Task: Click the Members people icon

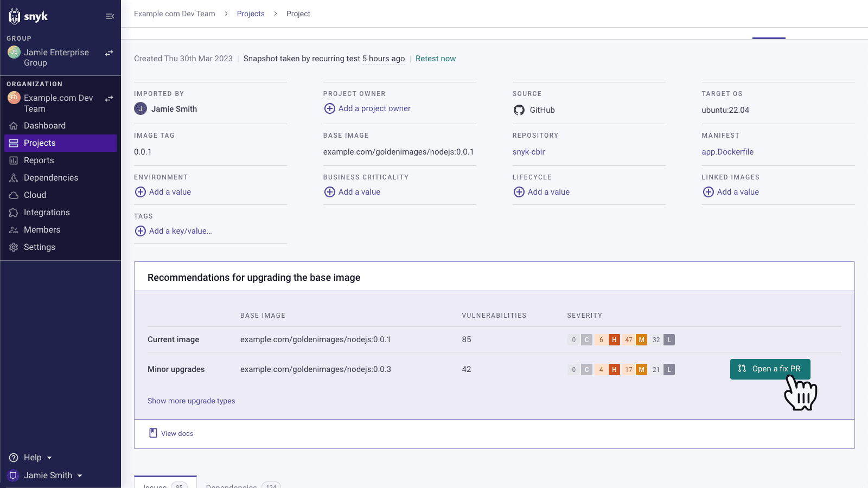Action: point(14,230)
